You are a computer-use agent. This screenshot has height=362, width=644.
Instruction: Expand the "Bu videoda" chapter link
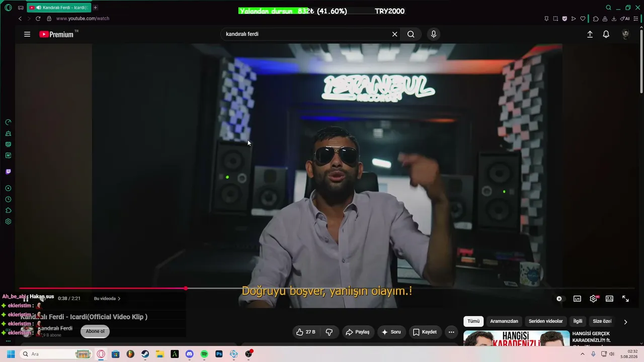[x=107, y=299]
